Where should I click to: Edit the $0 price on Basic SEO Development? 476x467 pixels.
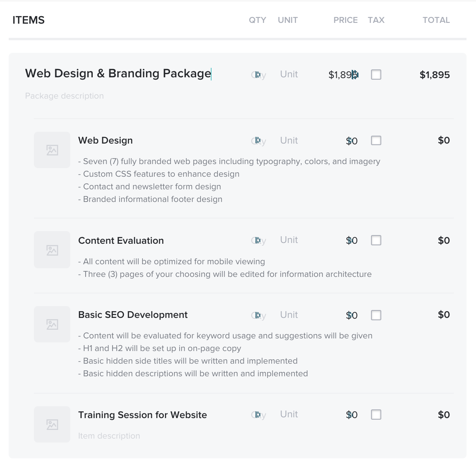pos(352,315)
